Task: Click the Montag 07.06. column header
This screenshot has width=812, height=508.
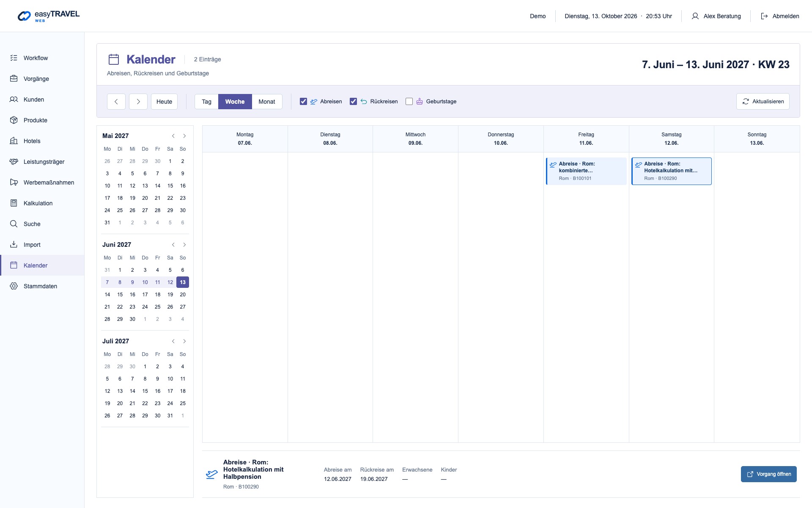Action: coord(245,139)
